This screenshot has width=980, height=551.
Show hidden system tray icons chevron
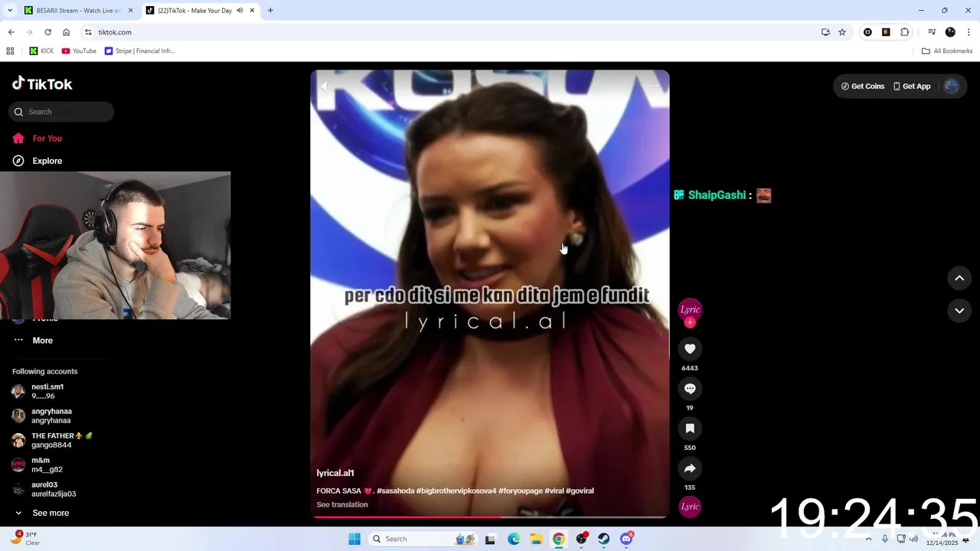click(868, 539)
